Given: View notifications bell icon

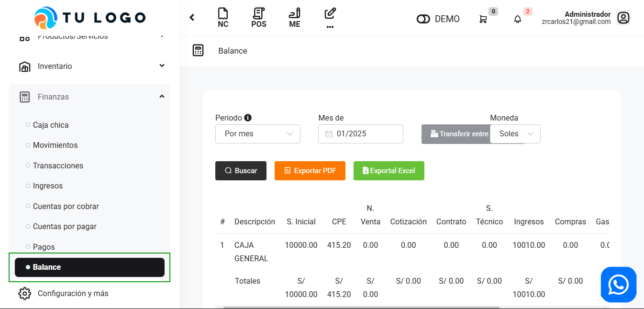Looking at the screenshot, I should [518, 19].
